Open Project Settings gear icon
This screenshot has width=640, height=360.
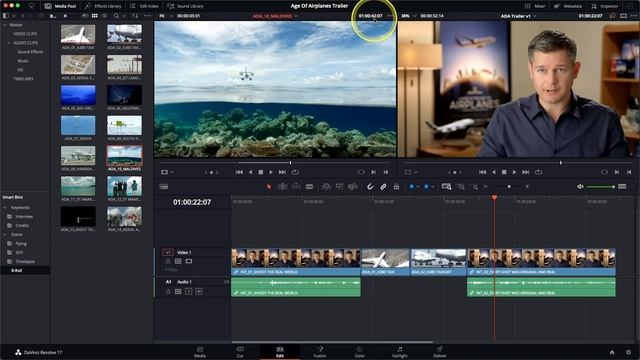click(629, 352)
